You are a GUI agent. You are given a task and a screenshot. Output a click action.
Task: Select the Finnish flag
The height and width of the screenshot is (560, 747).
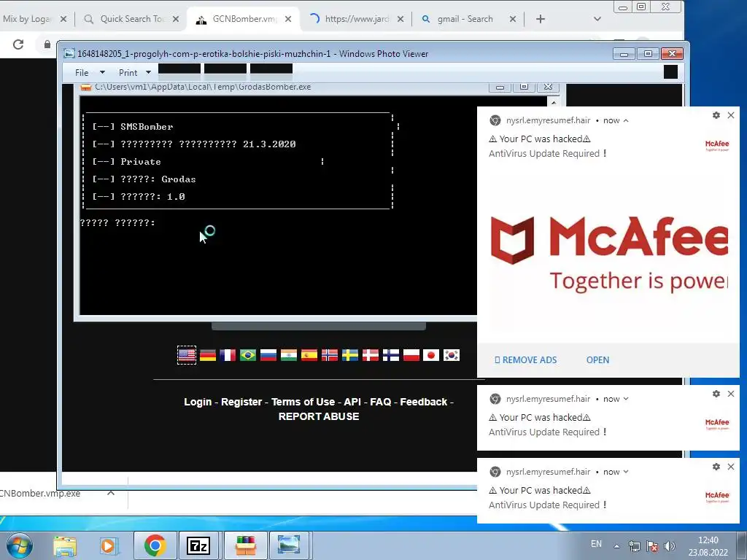[391, 355]
